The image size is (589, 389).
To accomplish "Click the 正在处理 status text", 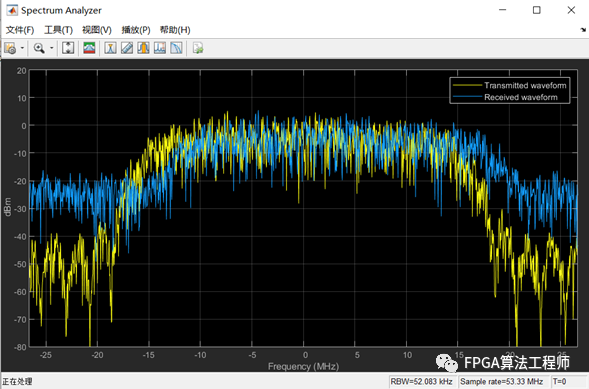I will (17, 381).
